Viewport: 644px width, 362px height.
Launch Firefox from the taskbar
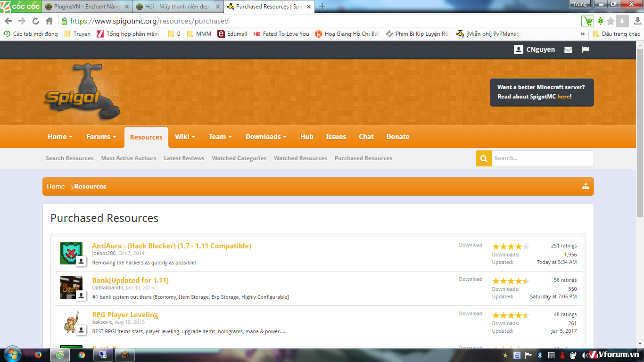tap(38, 355)
